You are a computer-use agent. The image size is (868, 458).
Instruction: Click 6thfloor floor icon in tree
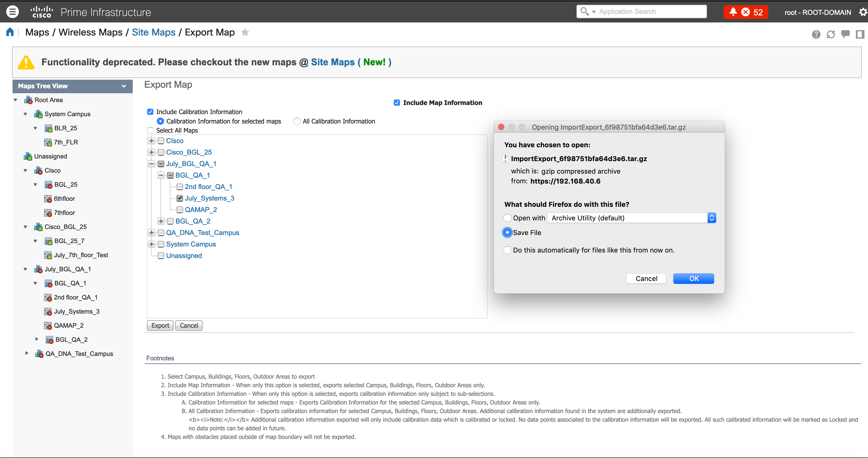48,199
